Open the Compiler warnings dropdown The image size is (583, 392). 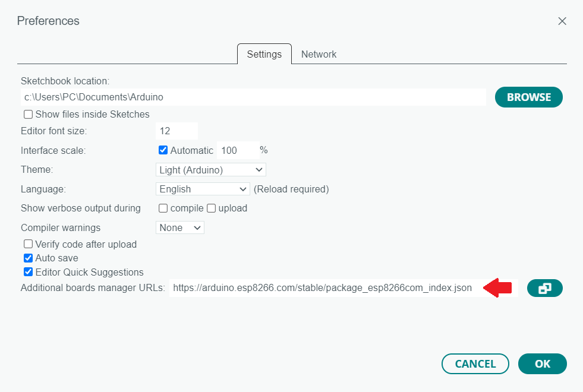point(179,227)
